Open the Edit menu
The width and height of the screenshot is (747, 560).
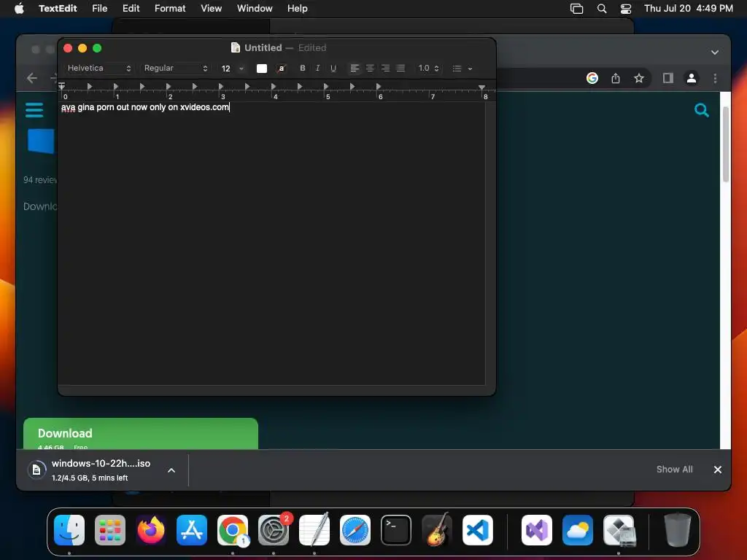click(131, 8)
